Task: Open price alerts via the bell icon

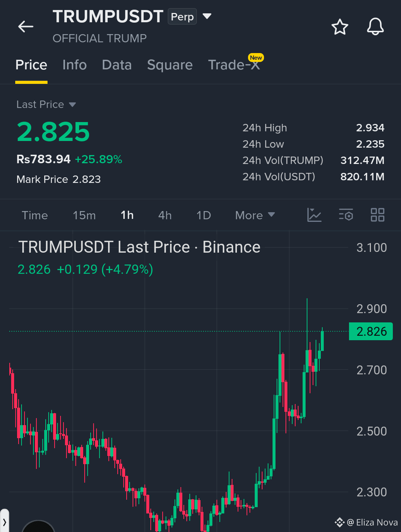Action: tap(375, 27)
